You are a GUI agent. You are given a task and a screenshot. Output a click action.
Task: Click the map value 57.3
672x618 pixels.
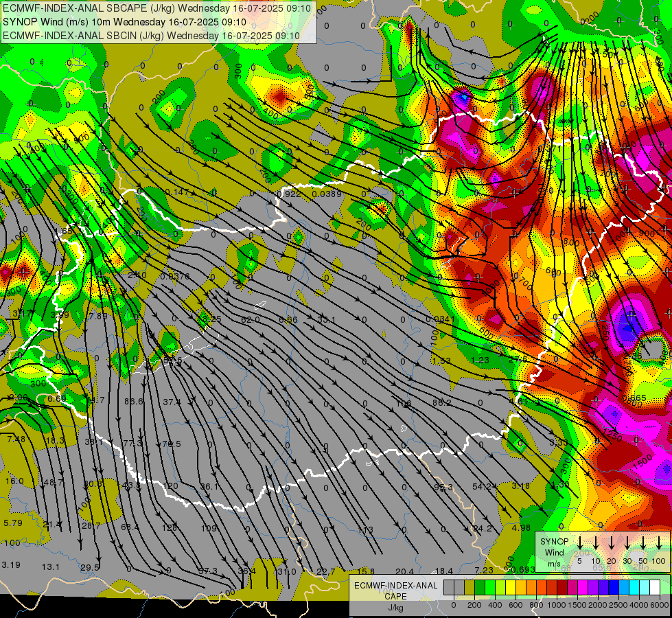pyautogui.click(x=208, y=571)
